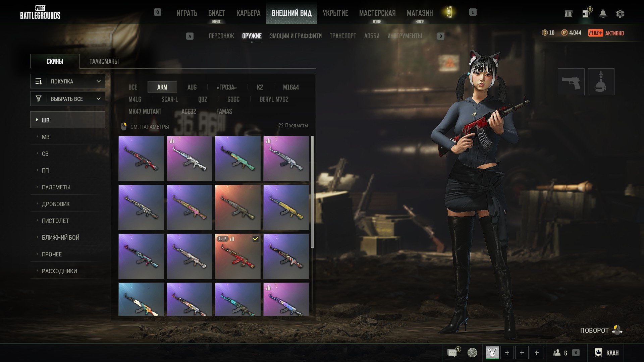This screenshot has height=362, width=644.
Task: Open the ВЫБРАТЬ ВСЕ filter dropdown
Action: click(68, 99)
